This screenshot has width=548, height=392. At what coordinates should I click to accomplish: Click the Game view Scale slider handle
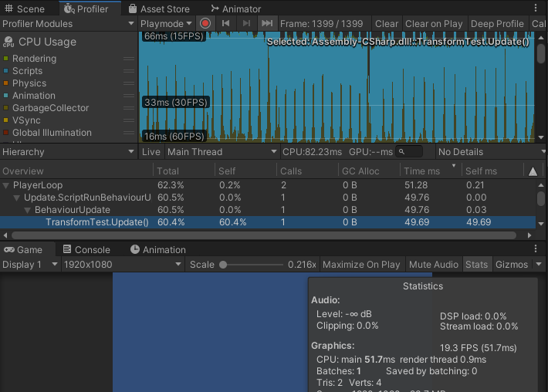click(x=223, y=265)
